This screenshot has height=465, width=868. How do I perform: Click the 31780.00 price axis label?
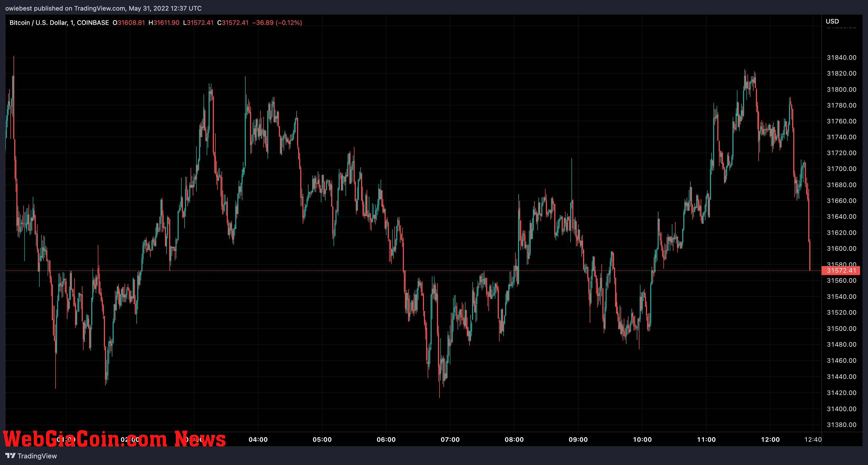tap(841, 105)
